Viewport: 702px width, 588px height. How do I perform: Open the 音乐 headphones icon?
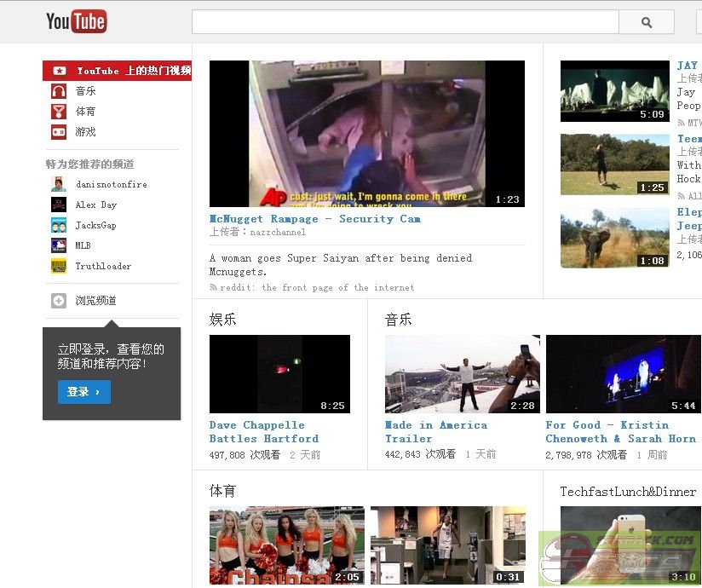(x=59, y=91)
